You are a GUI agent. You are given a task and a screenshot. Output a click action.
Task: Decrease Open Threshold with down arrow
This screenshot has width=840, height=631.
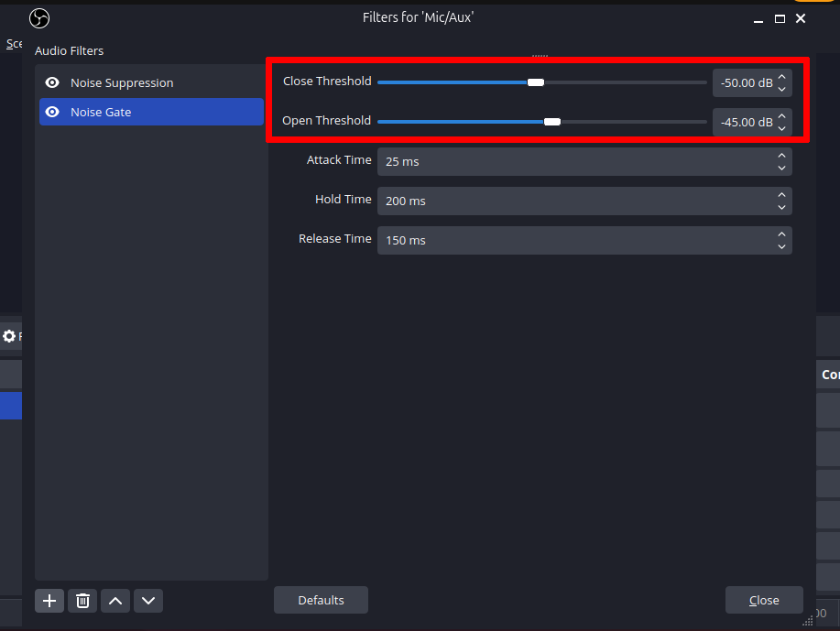click(x=781, y=128)
